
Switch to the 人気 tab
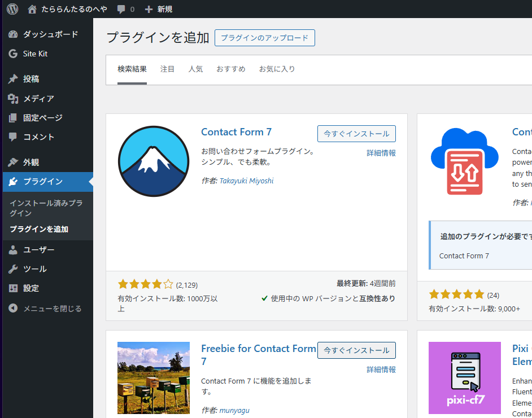point(195,69)
